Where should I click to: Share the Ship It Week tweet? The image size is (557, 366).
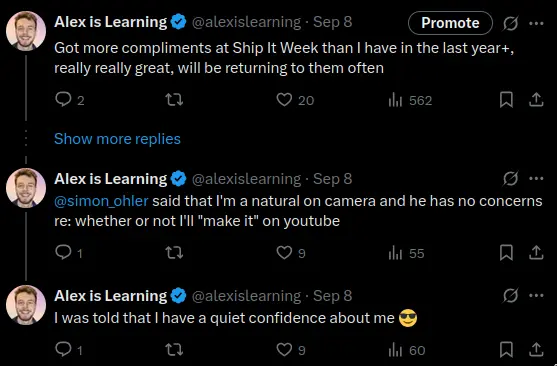click(x=536, y=100)
